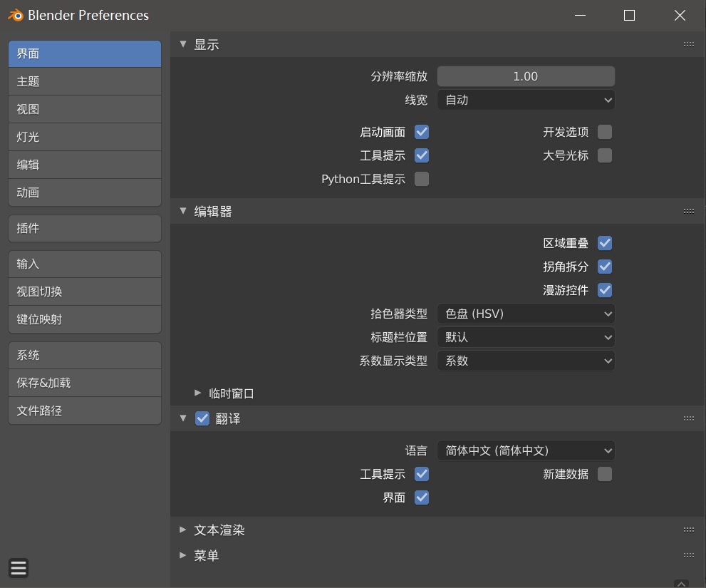This screenshot has width=706, height=588.
Task: Open the hamburger preferences menu button
Action: pos(19,568)
